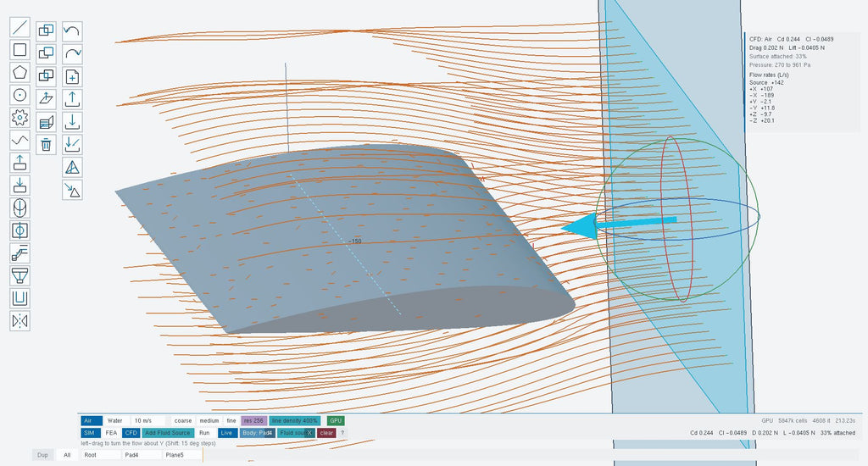Click the res 256 button
This screenshot has height=466, width=868.
[254, 420]
